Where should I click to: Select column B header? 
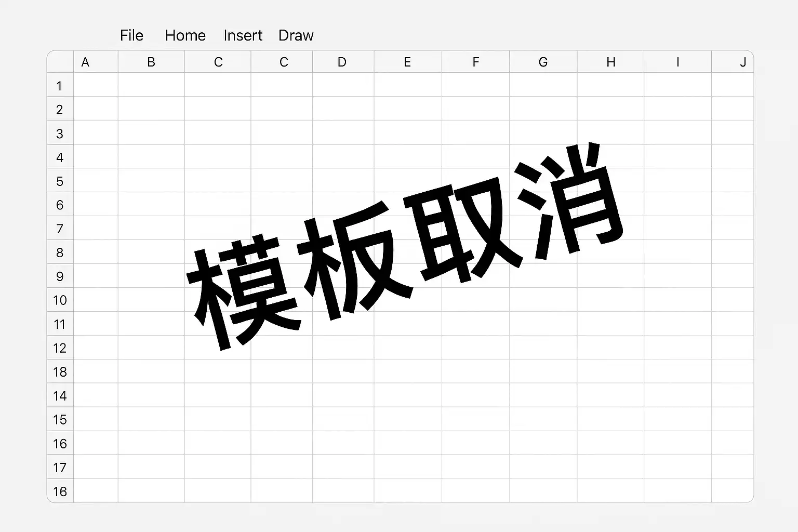151,62
